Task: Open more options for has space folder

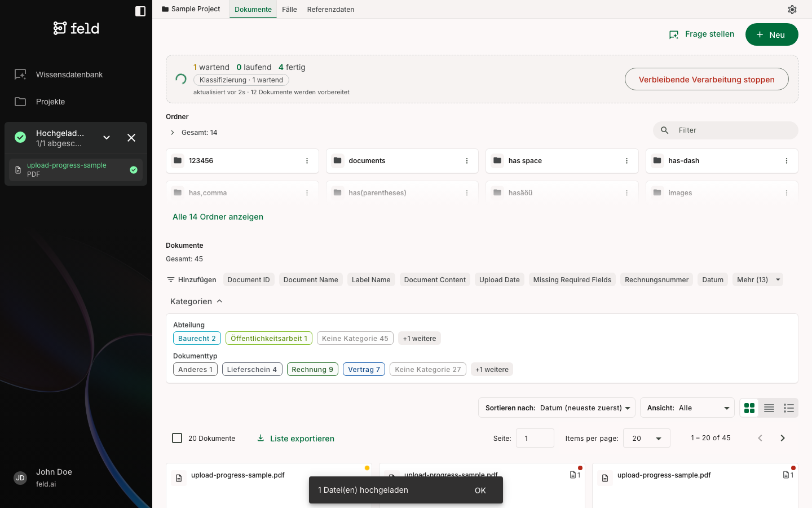Action: point(626,161)
